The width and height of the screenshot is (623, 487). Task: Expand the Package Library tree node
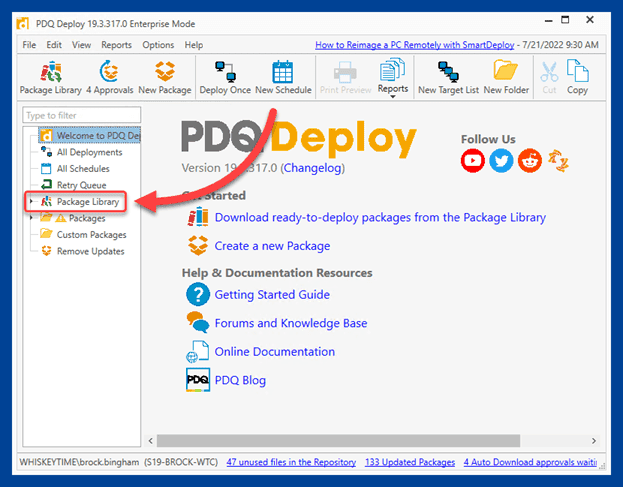coord(31,201)
